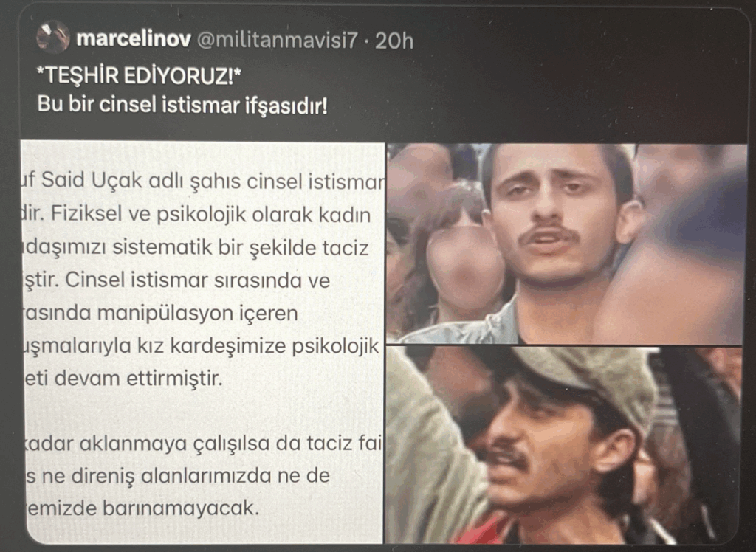
Task: Open marcelinov's round profile avatar
Action: pyautogui.click(x=52, y=38)
